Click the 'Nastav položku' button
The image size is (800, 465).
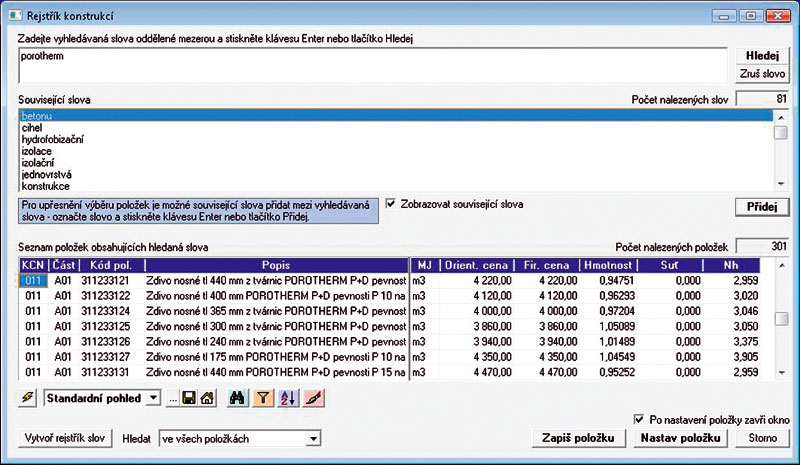click(681, 438)
